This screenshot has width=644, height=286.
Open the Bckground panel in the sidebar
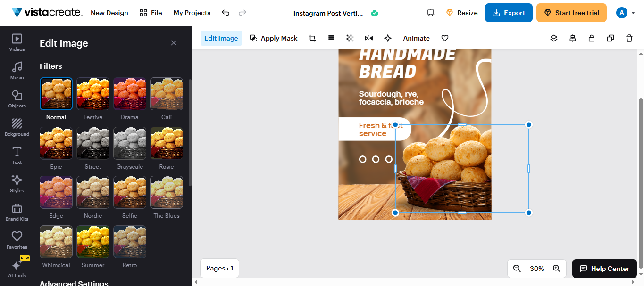pos(17,127)
